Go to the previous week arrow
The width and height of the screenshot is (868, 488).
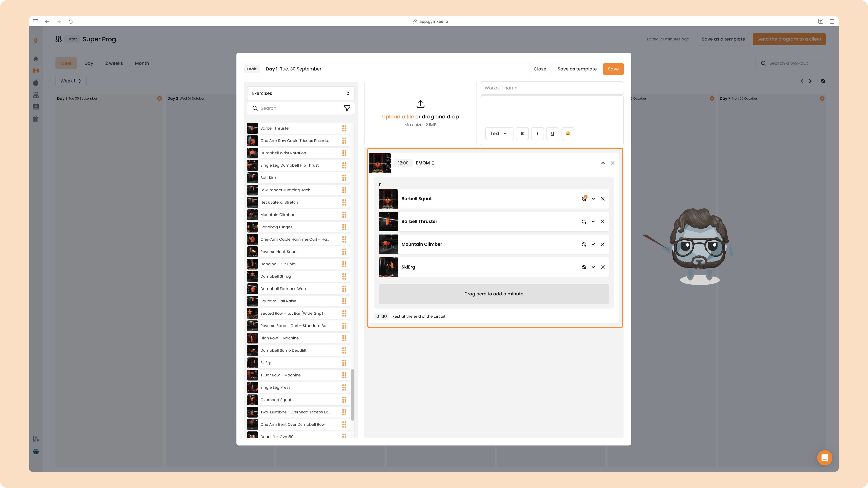802,81
